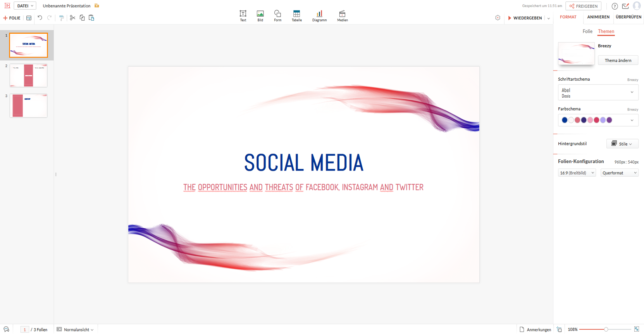Insert a Text box

[243, 16]
